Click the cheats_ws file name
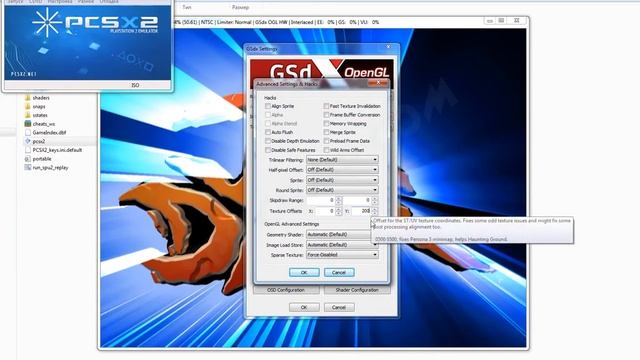The height and width of the screenshot is (360, 640). [x=44, y=124]
